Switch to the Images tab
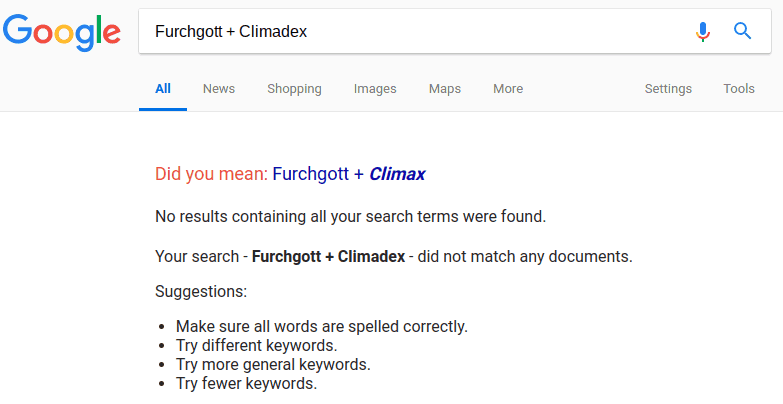 point(375,89)
